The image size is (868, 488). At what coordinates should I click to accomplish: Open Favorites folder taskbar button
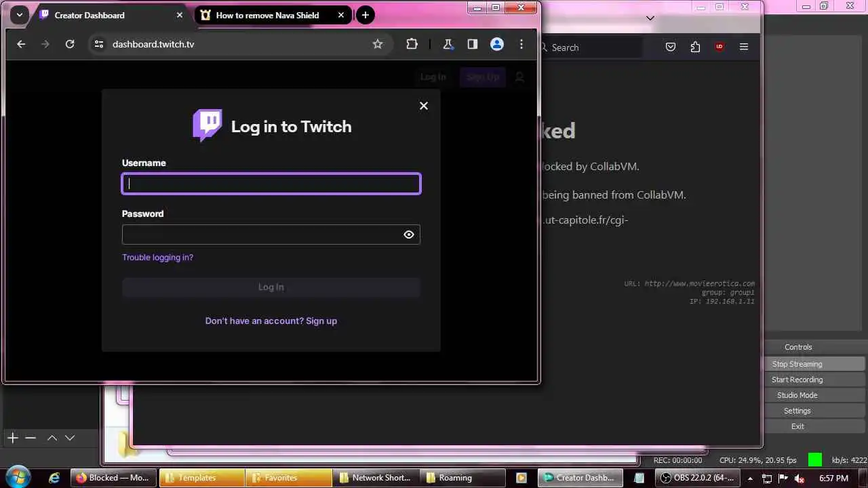coord(289,478)
